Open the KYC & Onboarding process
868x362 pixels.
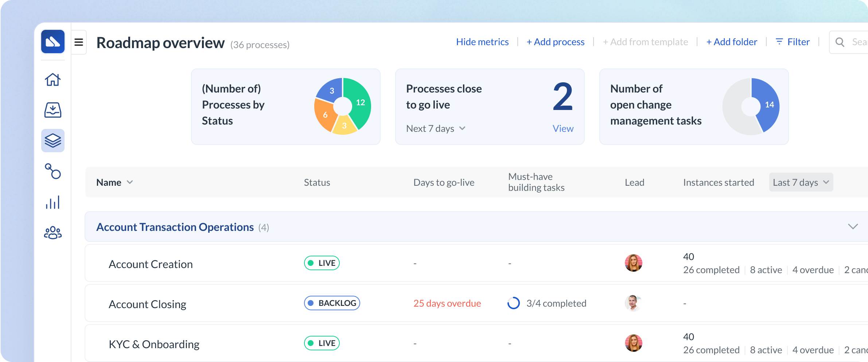(x=154, y=344)
